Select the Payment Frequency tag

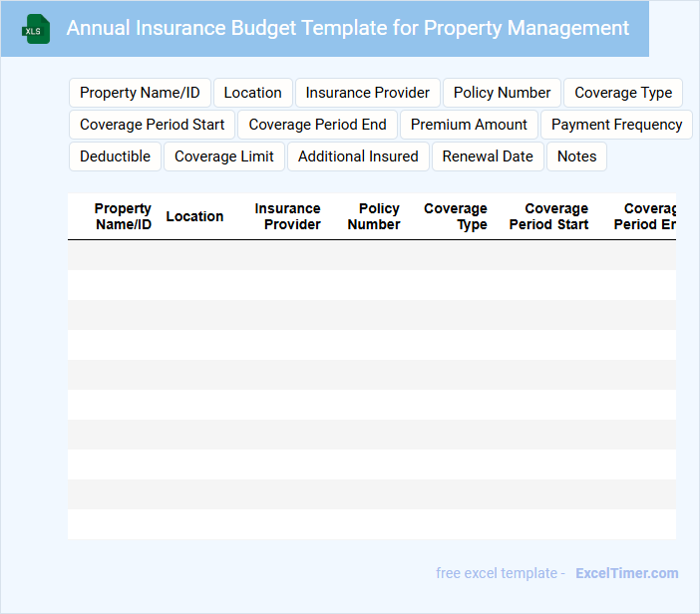(616, 125)
